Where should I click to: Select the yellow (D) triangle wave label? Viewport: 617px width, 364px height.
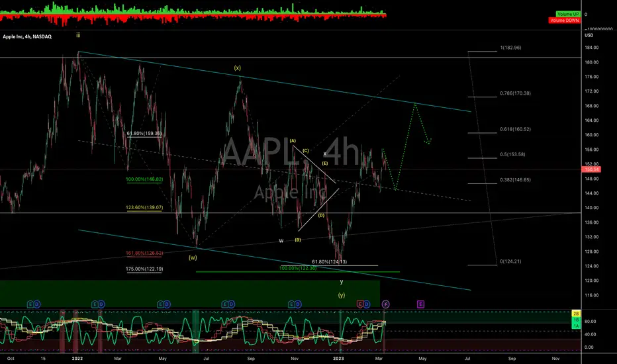322,215
